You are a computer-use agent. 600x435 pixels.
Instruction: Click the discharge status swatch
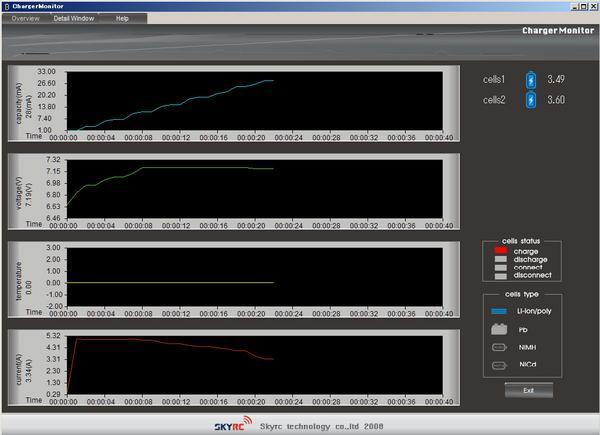[x=503, y=259]
